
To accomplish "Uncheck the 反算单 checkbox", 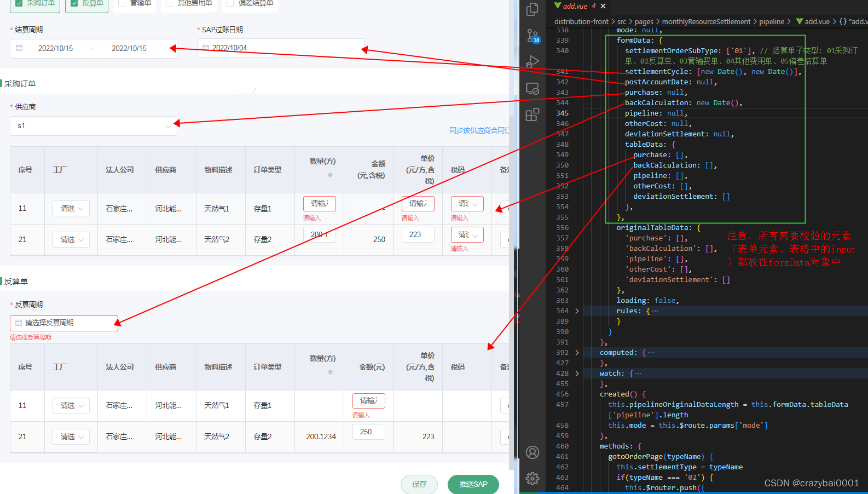I will pyautogui.click(x=74, y=3).
